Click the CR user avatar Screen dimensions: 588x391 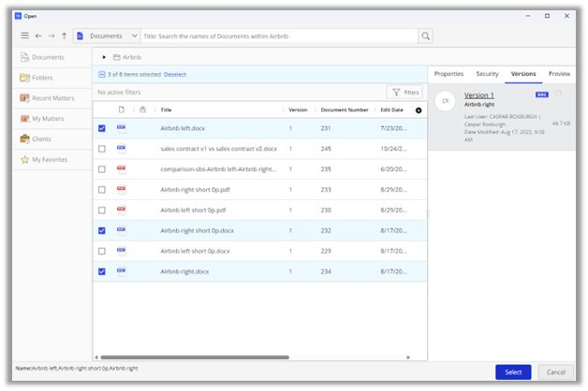[445, 101]
